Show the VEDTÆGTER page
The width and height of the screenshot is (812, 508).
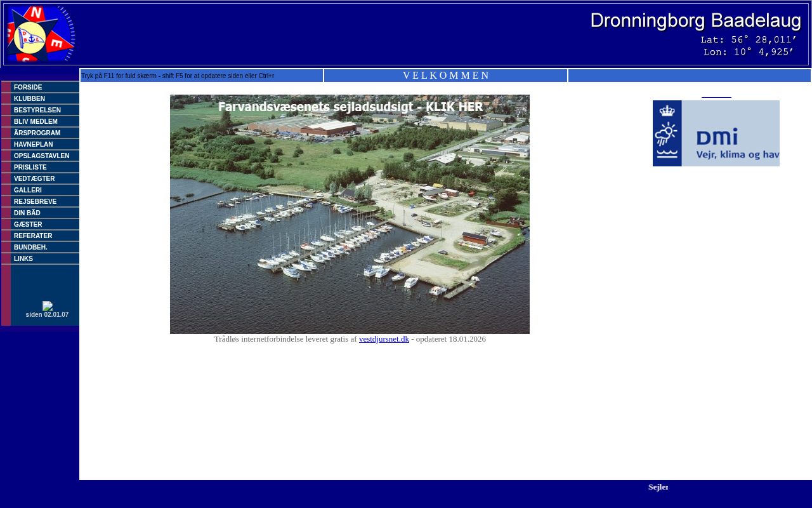coord(34,179)
